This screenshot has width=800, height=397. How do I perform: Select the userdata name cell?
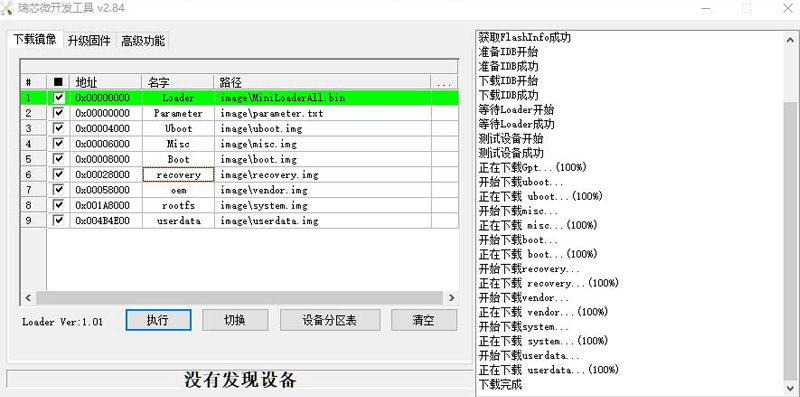coord(178,220)
